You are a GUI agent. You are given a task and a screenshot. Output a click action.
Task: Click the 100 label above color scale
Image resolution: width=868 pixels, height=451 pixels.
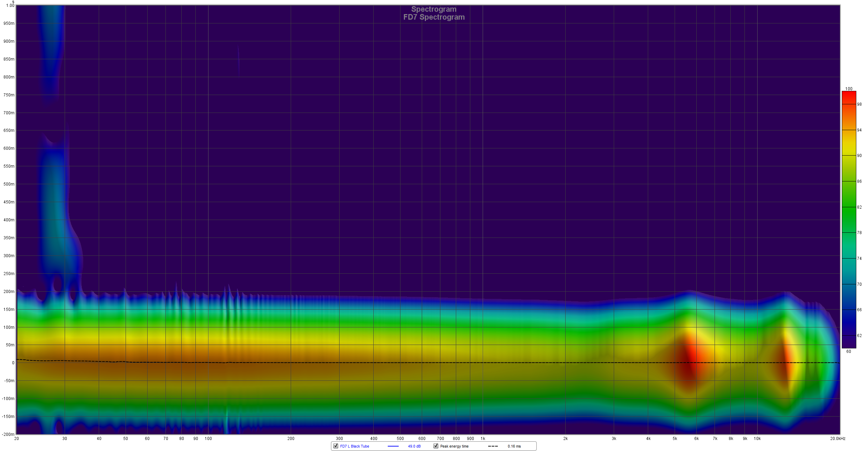(849, 89)
